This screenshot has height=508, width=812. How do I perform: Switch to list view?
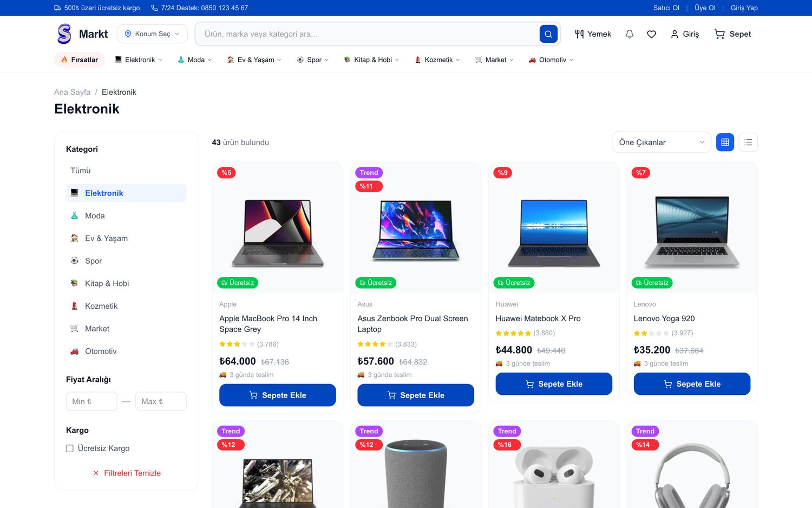click(748, 142)
